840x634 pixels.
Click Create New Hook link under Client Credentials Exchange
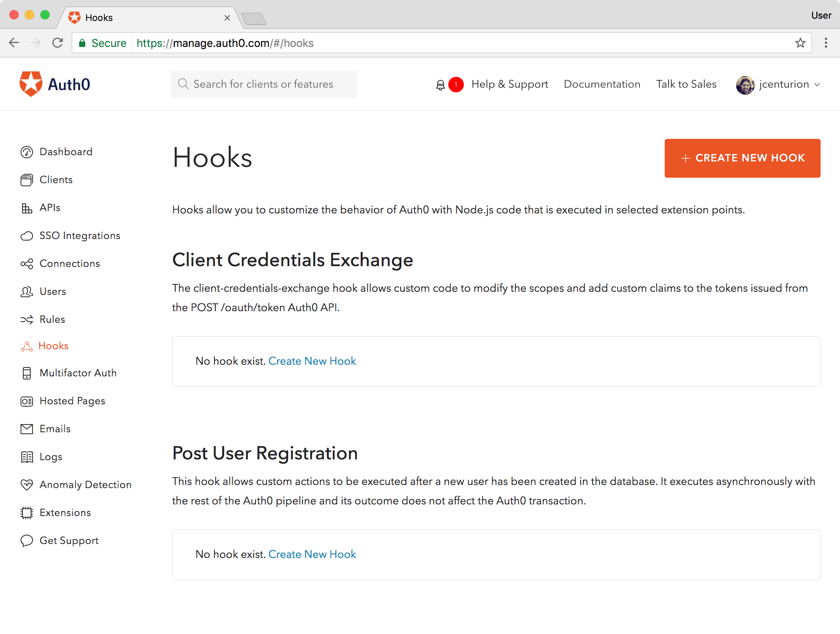click(312, 361)
